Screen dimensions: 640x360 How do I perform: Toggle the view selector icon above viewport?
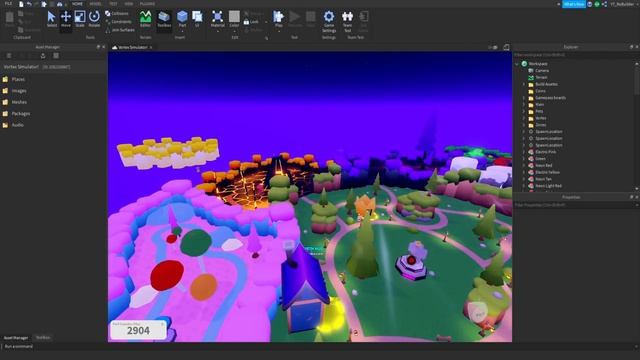click(x=493, y=47)
